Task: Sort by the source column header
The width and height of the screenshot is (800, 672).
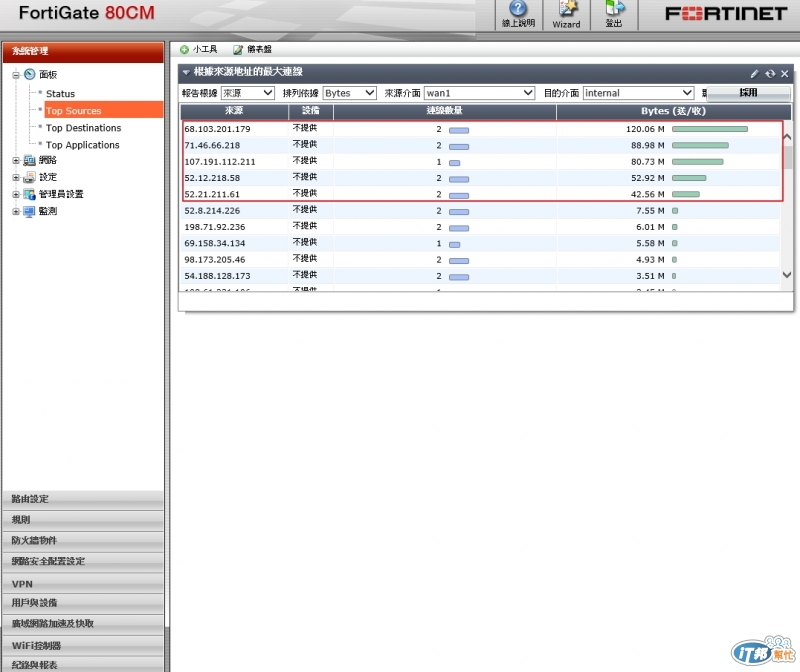Action: coord(234,111)
